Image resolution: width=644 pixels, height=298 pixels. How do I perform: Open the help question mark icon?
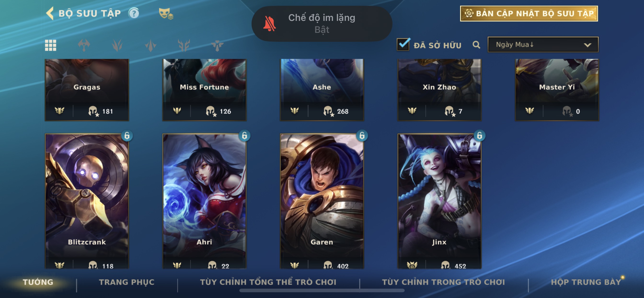[x=134, y=13]
